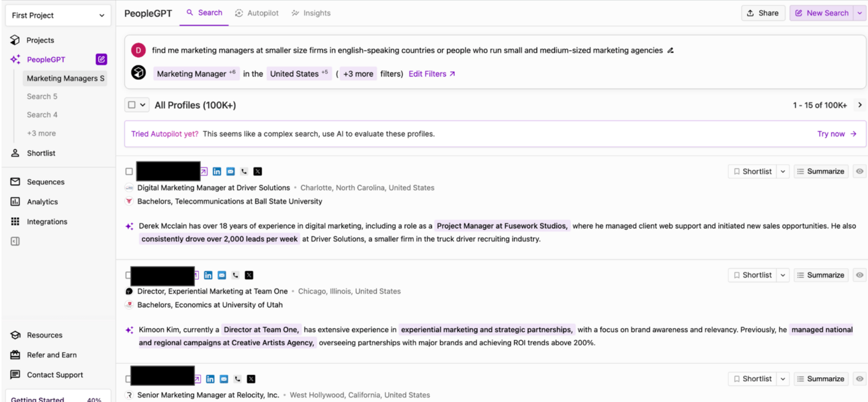This screenshot has height=402, width=868.
Task: Toggle eye icon on the Relocity profile
Action: coord(860,379)
